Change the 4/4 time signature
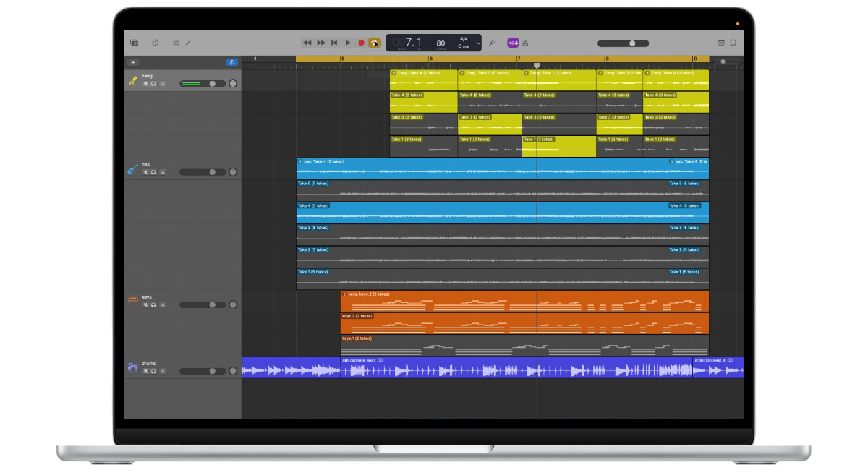 464,39
